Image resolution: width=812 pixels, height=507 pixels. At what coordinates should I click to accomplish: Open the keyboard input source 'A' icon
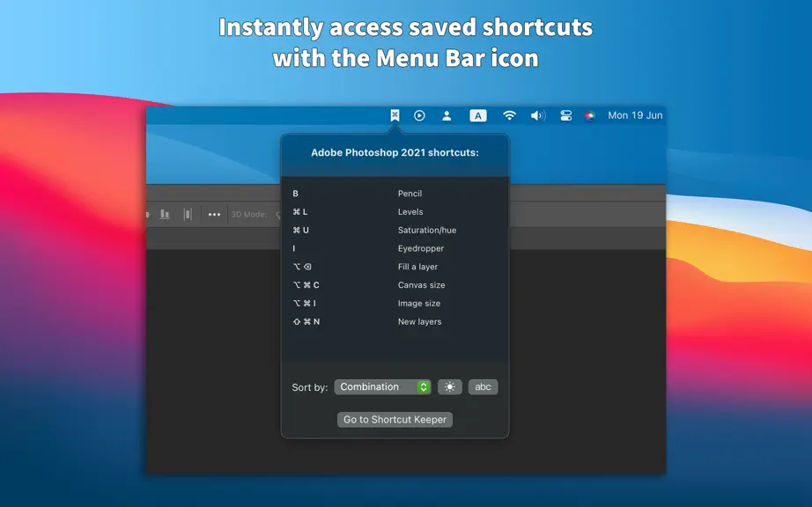[x=478, y=115]
